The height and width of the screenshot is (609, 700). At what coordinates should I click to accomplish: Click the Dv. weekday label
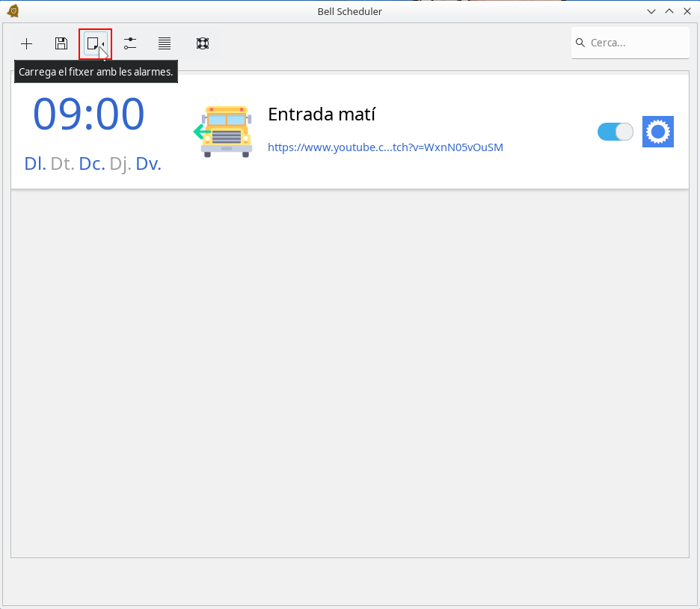click(x=148, y=164)
